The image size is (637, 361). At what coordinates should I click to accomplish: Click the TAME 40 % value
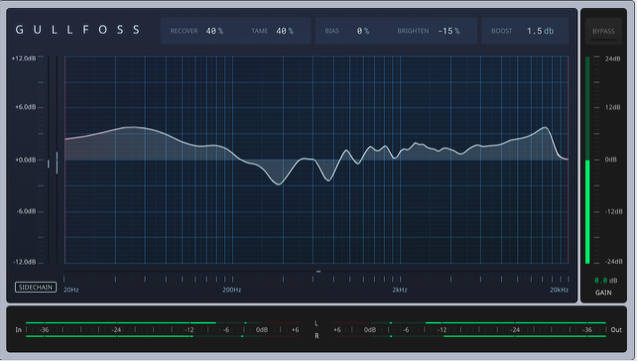point(285,31)
